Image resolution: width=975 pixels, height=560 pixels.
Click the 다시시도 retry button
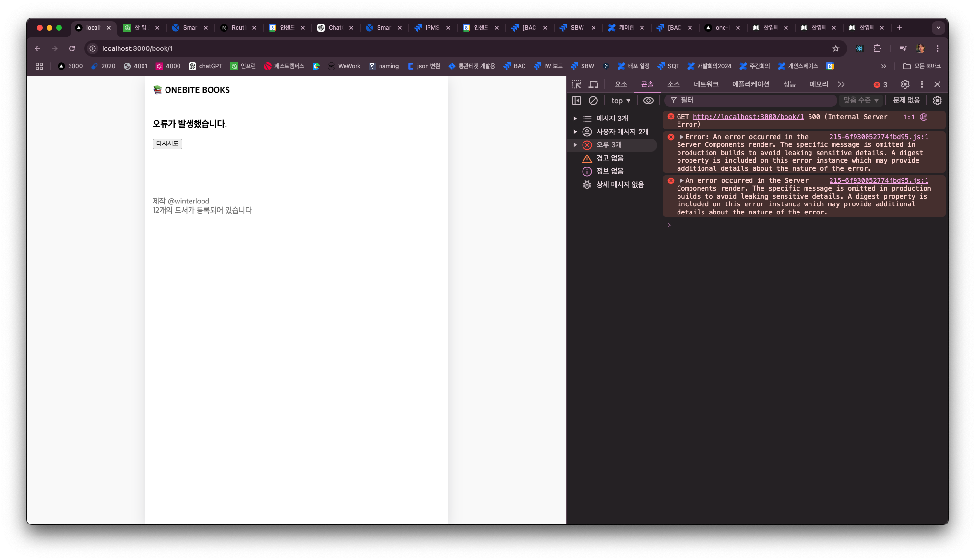tap(167, 143)
